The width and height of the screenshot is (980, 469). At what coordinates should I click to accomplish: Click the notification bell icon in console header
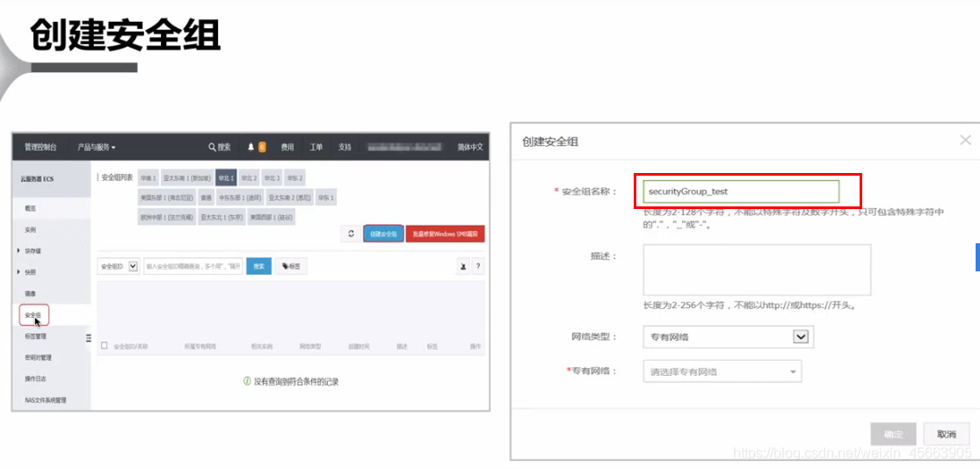click(x=250, y=148)
